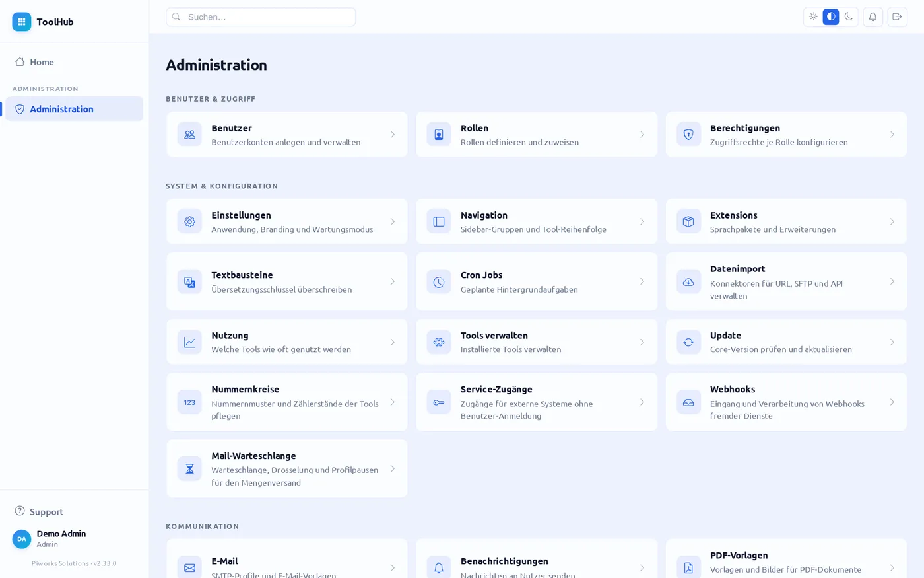Log out using the exit icon
The image size is (924, 578).
[x=897, y=17]
